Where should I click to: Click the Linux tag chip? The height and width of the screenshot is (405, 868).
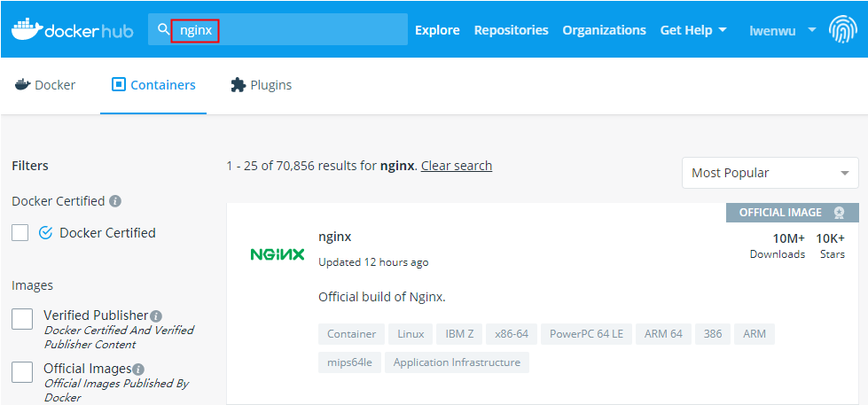coord(411,334)
